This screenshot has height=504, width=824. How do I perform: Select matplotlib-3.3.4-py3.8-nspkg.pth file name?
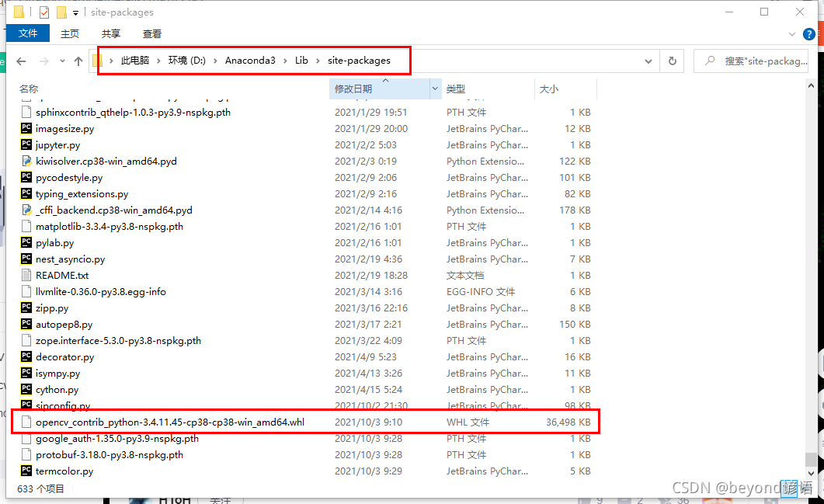click(110, 226)
